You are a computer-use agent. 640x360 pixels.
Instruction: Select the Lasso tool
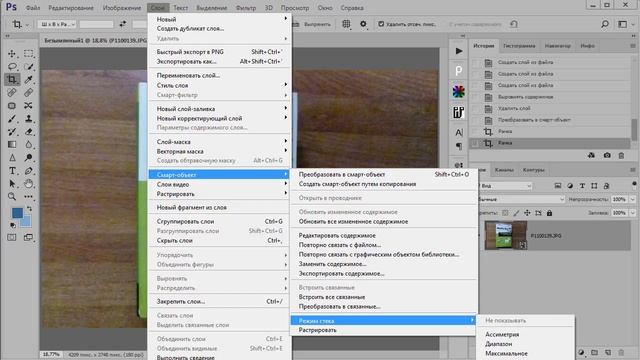12,67
